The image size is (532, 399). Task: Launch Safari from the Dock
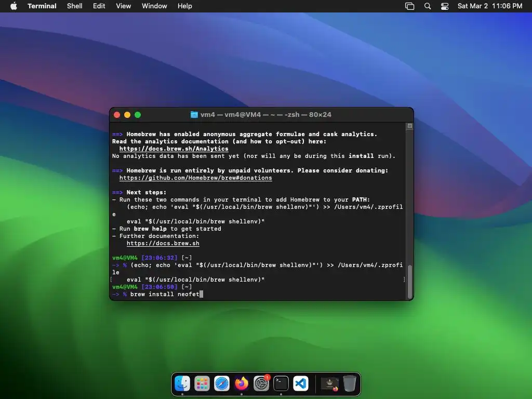point(221,384)
